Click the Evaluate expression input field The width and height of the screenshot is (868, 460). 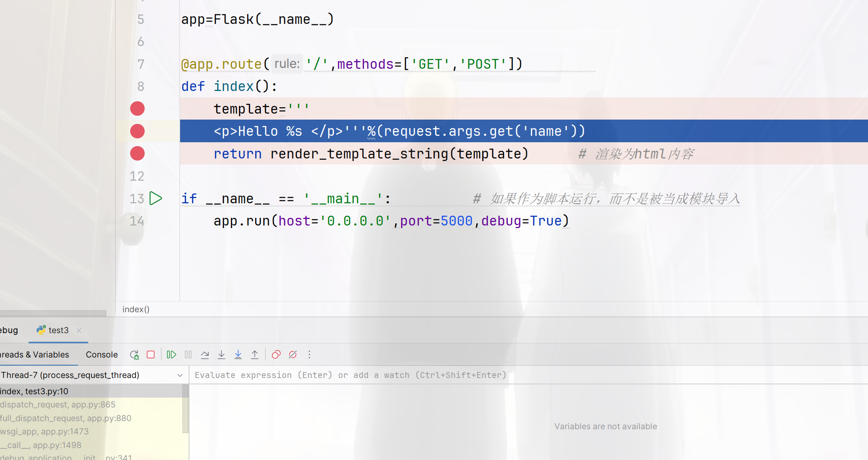[x=528, y=375]
